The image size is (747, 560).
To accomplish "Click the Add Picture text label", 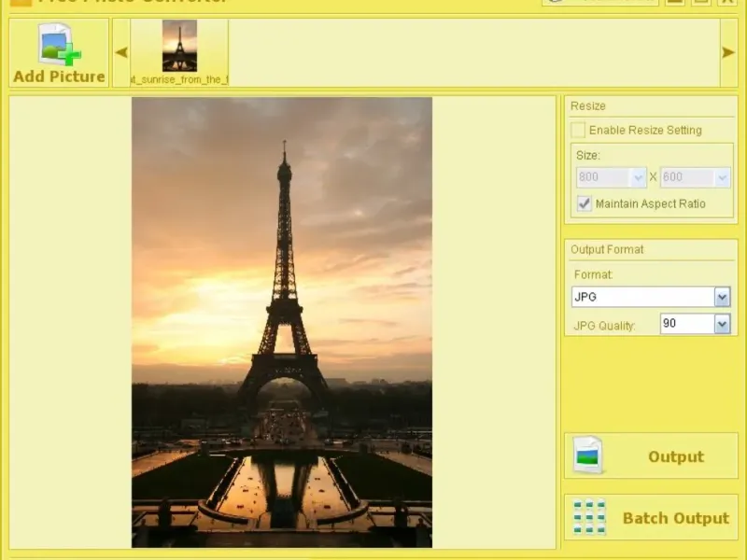I will pyautogui.click(x=59, y=77).
